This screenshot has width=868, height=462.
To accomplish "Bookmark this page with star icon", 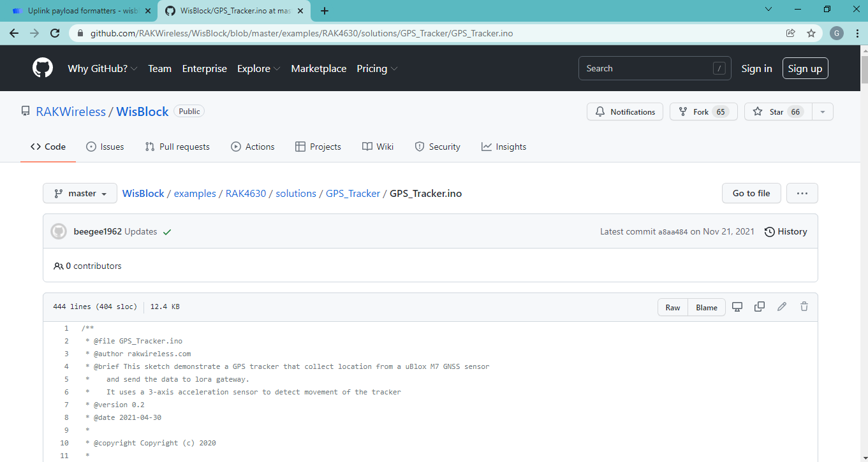I will 811,33.
